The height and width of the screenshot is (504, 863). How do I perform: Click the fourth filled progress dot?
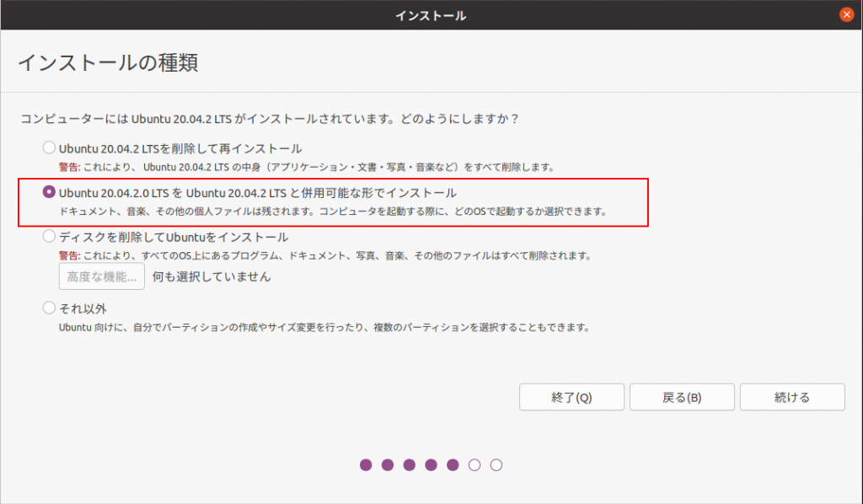(431, 464)
